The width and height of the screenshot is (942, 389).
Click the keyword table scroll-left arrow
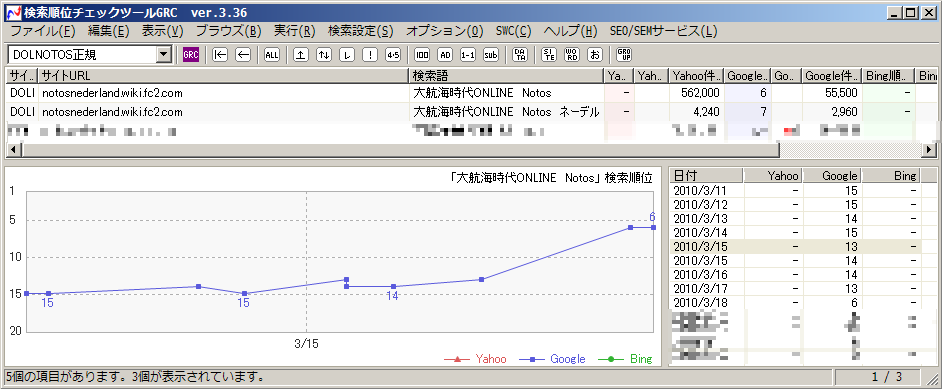tap(13, 149)
